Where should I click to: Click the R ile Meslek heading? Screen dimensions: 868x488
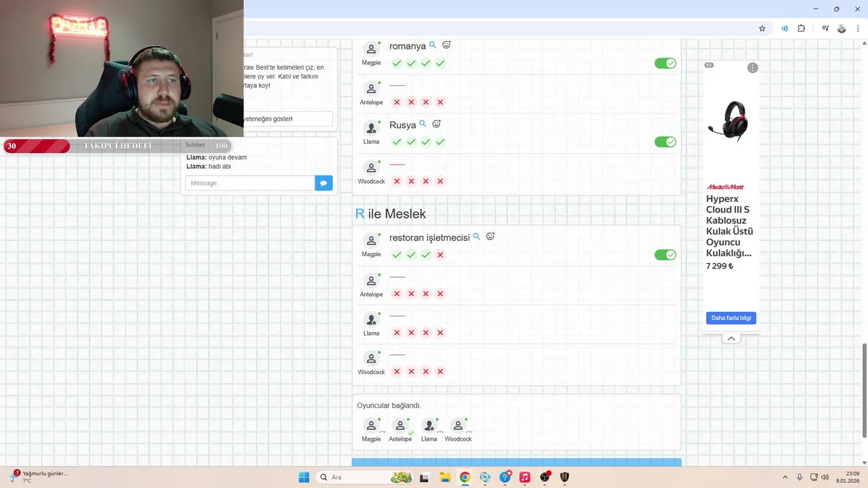coord(391,213)
